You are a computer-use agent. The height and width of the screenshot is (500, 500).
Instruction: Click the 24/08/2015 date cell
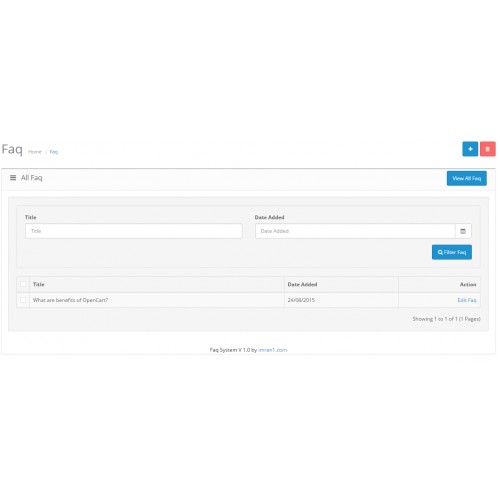[x=301, y=300]
